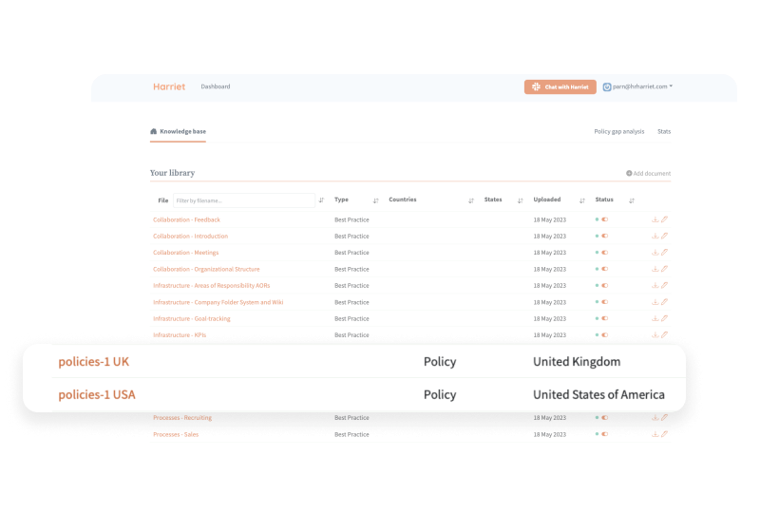Click the Filter by filename input field

click(244, 200)
